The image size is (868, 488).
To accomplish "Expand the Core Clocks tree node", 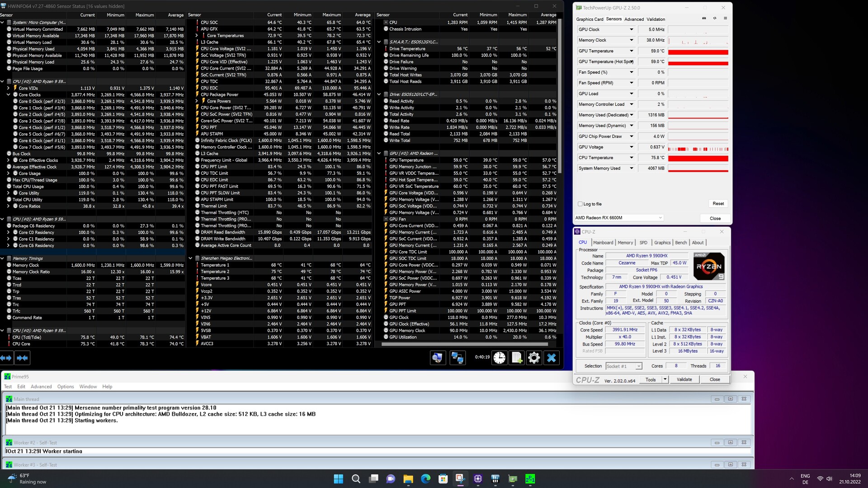I will point(9,95).
